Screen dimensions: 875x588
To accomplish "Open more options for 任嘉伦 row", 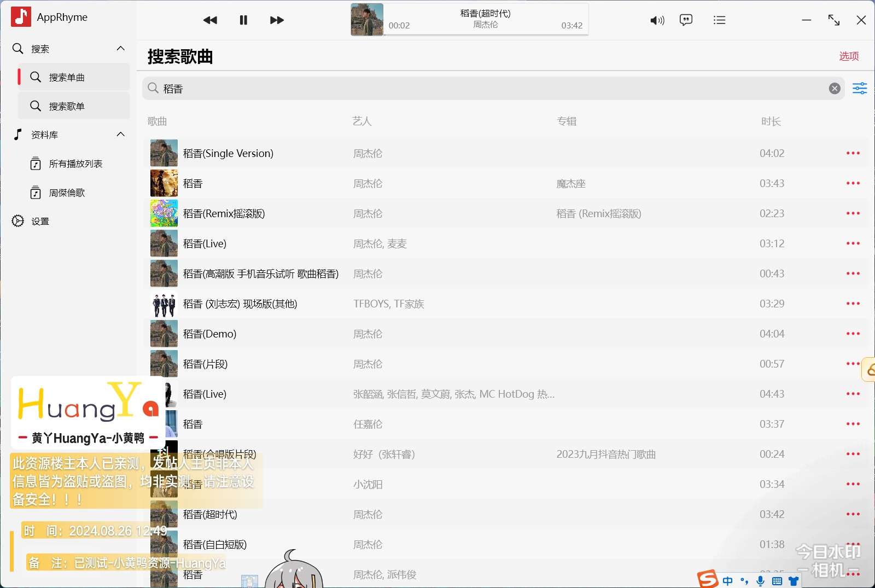I will pos(853,424).
